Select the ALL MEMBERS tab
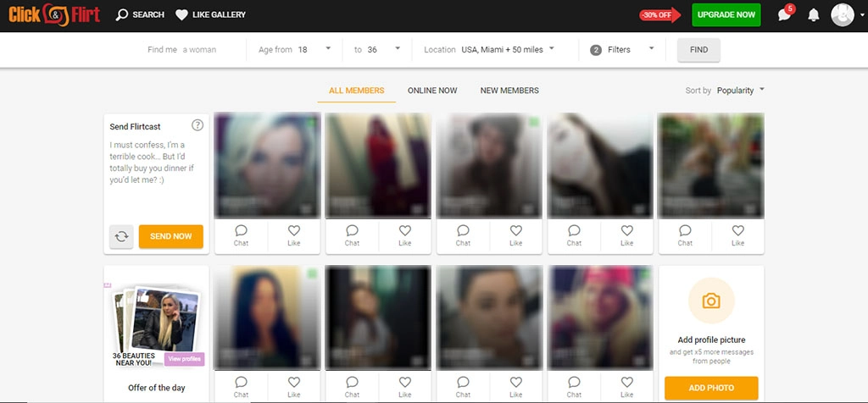The width and height of the screenshot is (868, 403). 357,90
